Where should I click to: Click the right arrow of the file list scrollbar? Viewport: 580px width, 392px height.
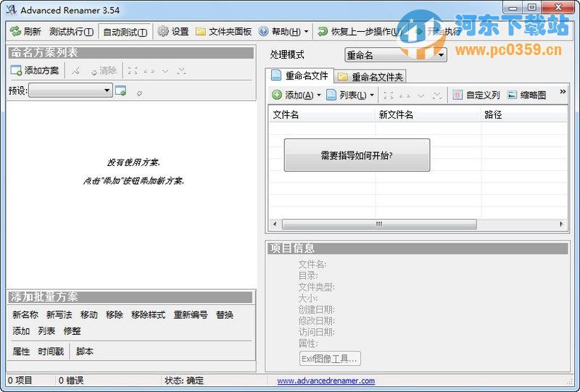(561, 224)
